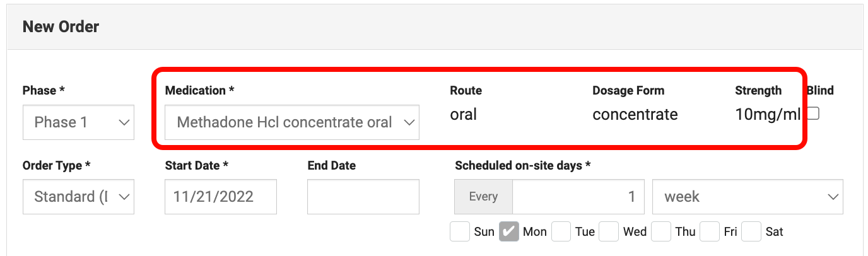This screenshot has height=256, width=868.
Task: Click the empty End Date field
Action: coord(363,197)
